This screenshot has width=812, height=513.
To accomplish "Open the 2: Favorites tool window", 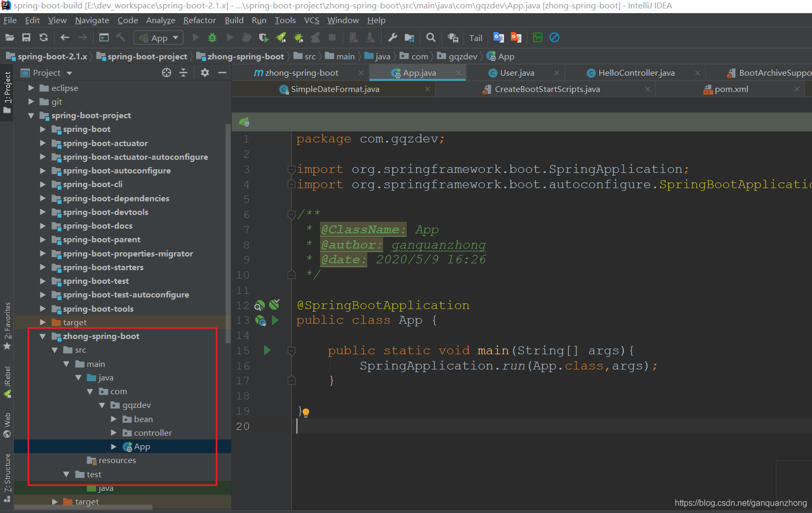I will pos(7,326).
